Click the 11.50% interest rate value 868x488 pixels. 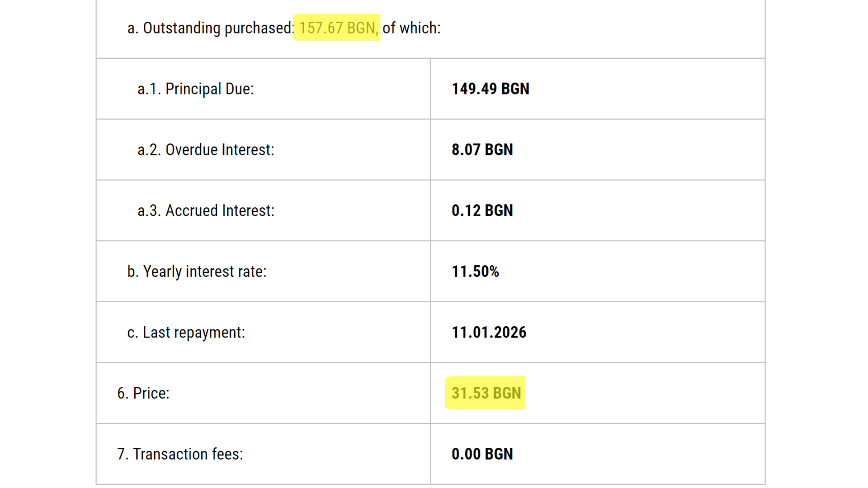[475, 272]
